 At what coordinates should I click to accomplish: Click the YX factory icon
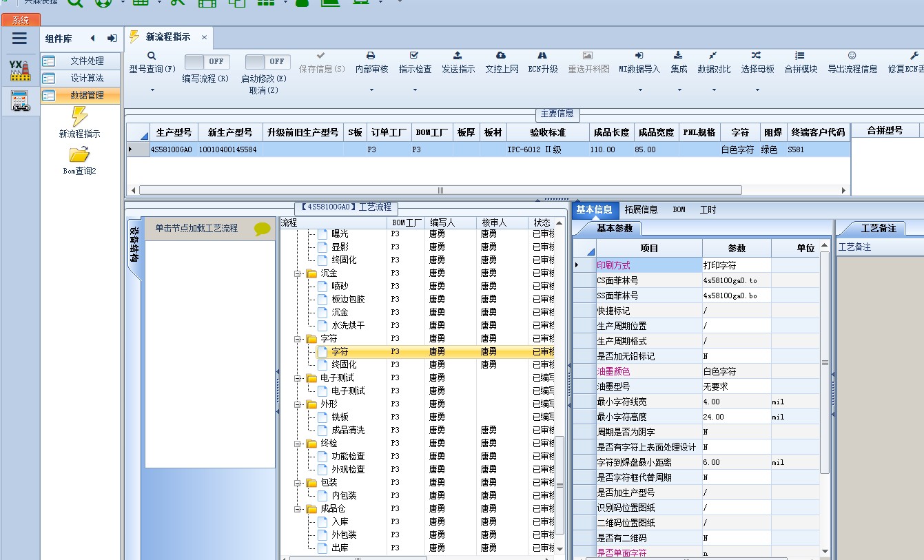coord(19,70)
